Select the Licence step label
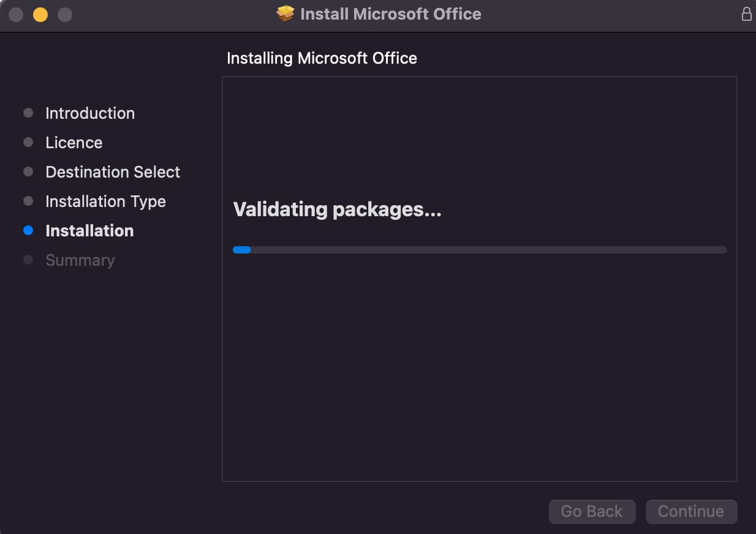Viewport: 756px width, 534px height. click(x=74, y=143)
